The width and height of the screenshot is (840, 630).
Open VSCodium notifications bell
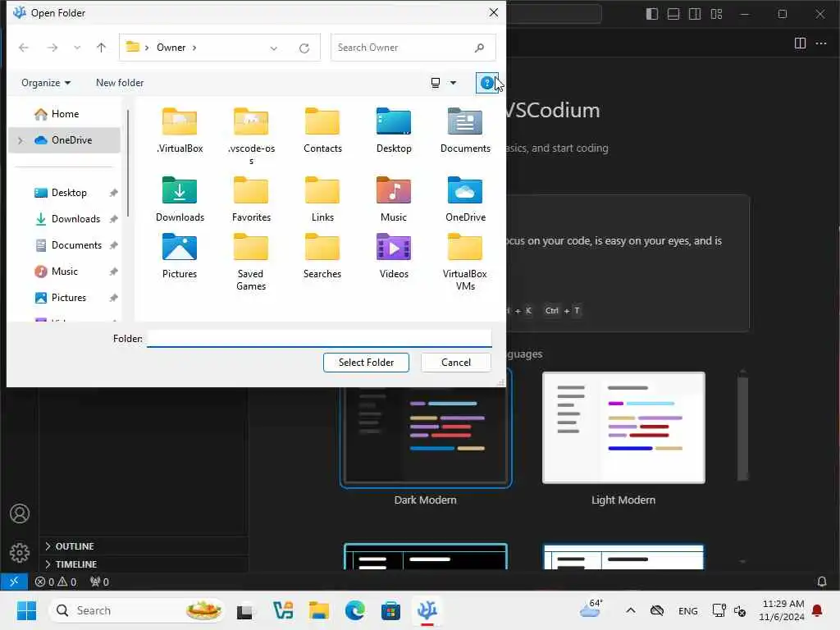click(822, 582)
